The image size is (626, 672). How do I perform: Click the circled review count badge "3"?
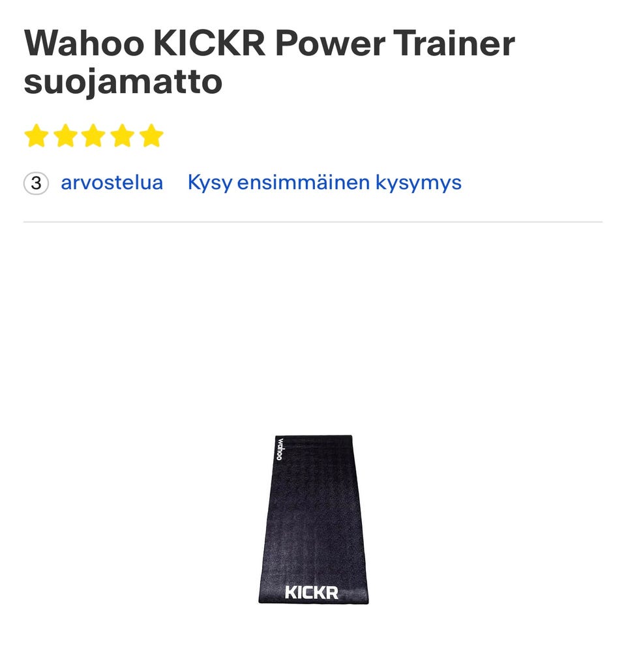tap(36, 183)
